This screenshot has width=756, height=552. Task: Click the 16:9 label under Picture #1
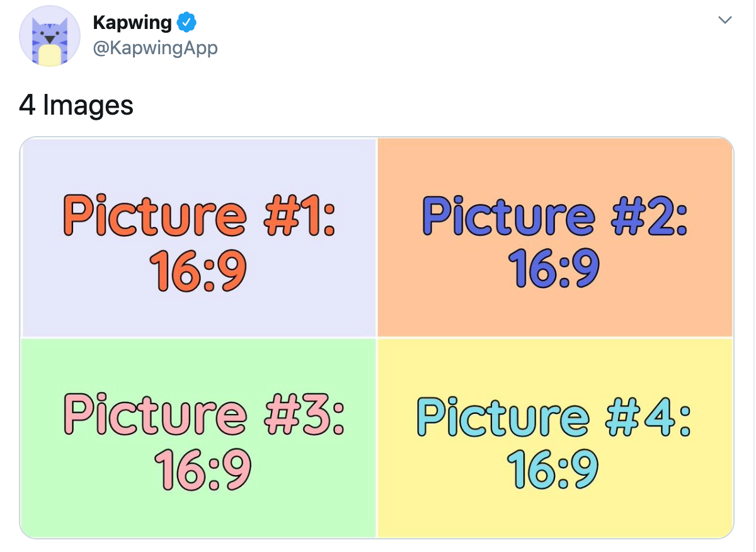(x=198, y=270)
